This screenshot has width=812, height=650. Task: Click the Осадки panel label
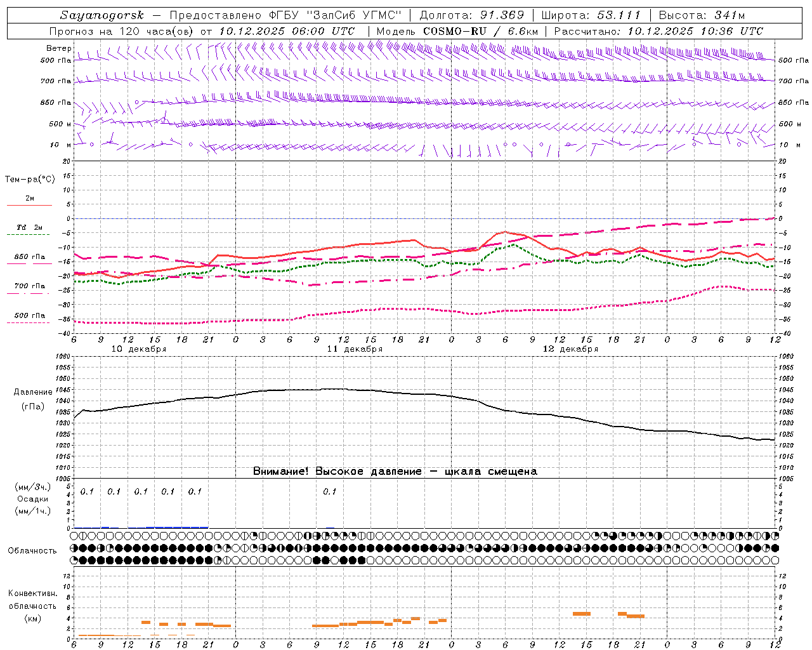point(33,499)
